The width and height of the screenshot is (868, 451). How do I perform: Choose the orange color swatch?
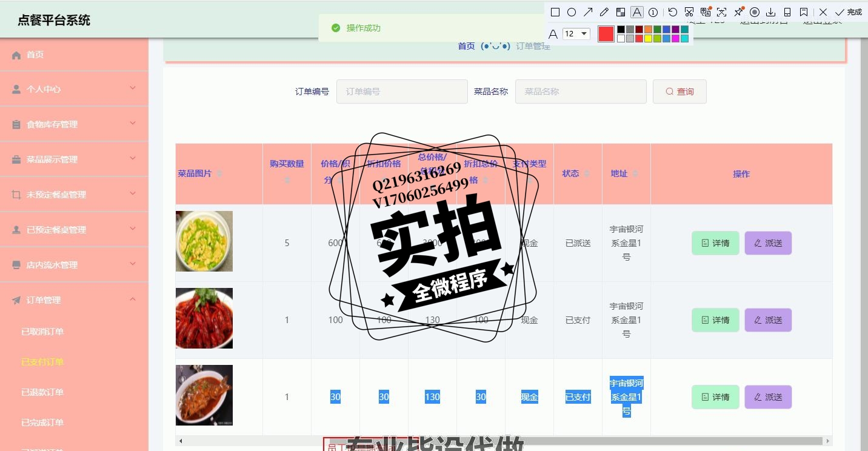tap(648, 29)
